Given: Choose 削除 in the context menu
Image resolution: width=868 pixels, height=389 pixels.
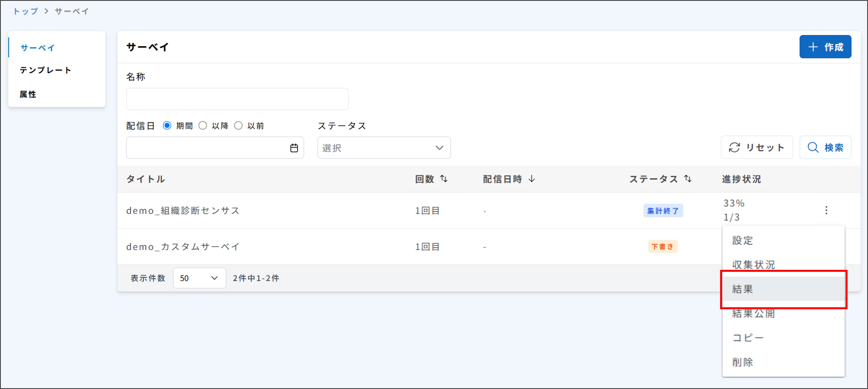Looking at the screenshot, I should [x=742, y=362].
